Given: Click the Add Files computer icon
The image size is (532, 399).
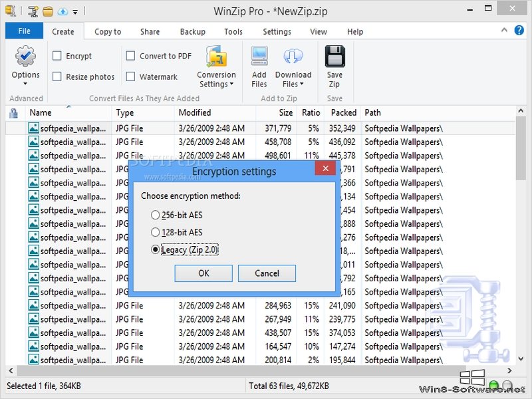Looking at the screenshot, I should [x=259, y=56].
